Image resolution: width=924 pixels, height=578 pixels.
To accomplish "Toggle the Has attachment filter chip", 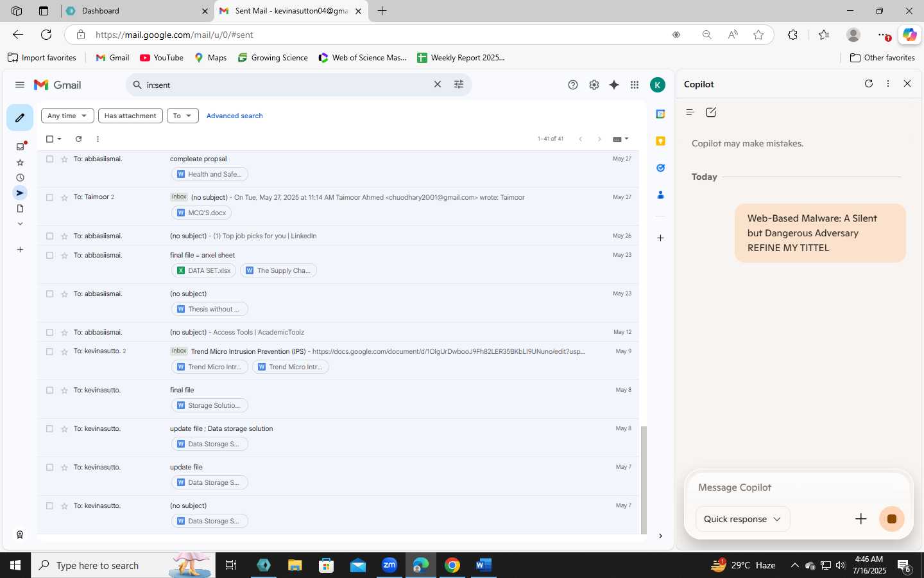I will pyautogui.click(x=130, y=116).
